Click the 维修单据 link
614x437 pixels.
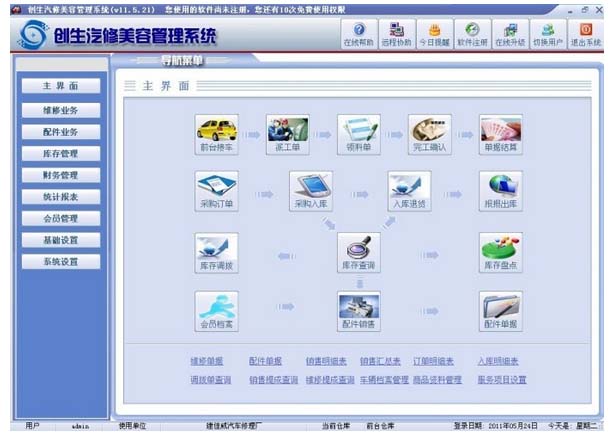208,361
